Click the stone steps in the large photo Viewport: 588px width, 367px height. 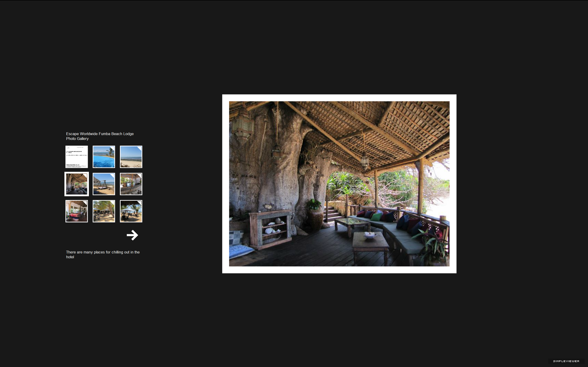click(x=332, y=214)
